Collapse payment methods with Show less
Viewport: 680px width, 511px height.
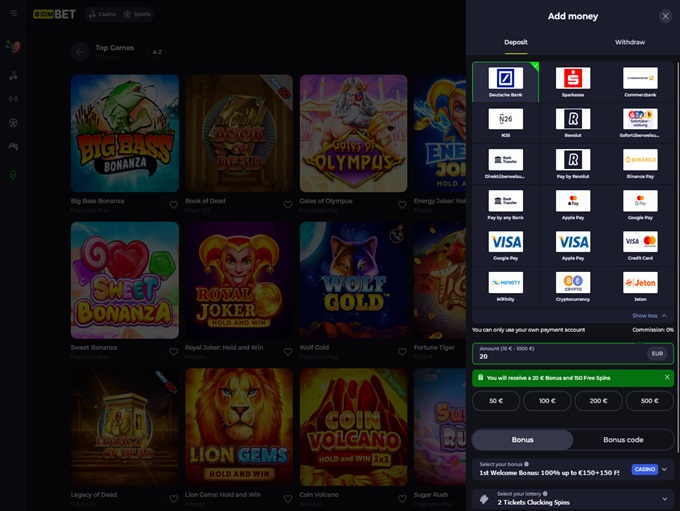click(649, 316)
